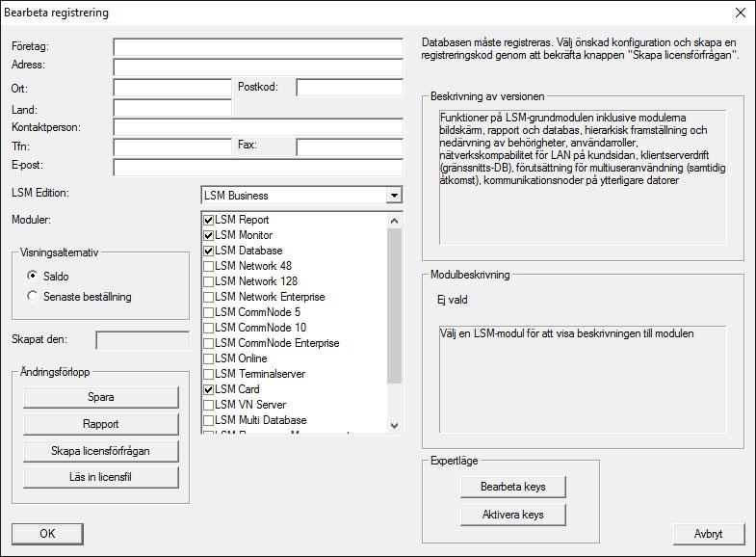Click into the Postkod field
Screen dimensions: 756x557
point(350,88)
